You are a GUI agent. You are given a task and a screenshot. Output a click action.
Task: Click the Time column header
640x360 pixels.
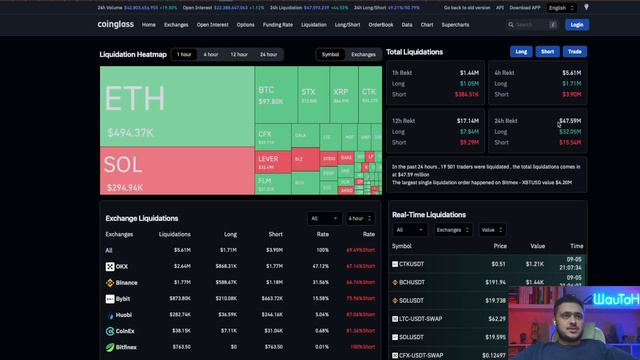point(577,246)
